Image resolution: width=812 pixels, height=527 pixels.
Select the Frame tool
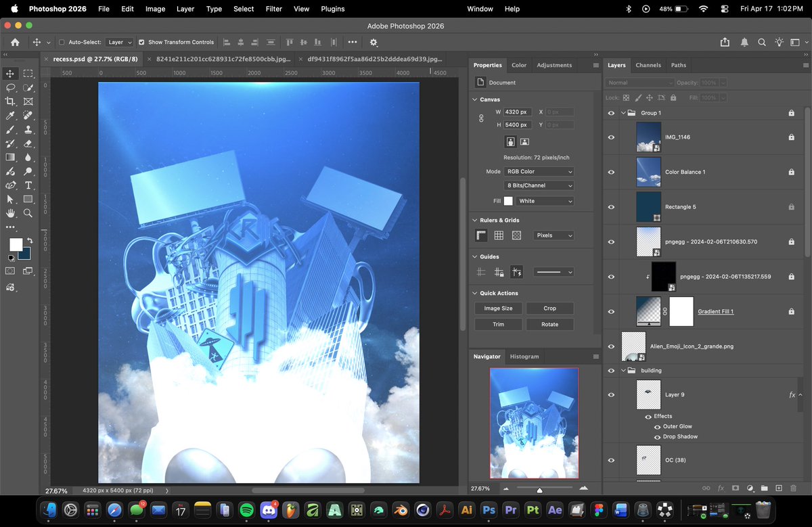point(28,101)
